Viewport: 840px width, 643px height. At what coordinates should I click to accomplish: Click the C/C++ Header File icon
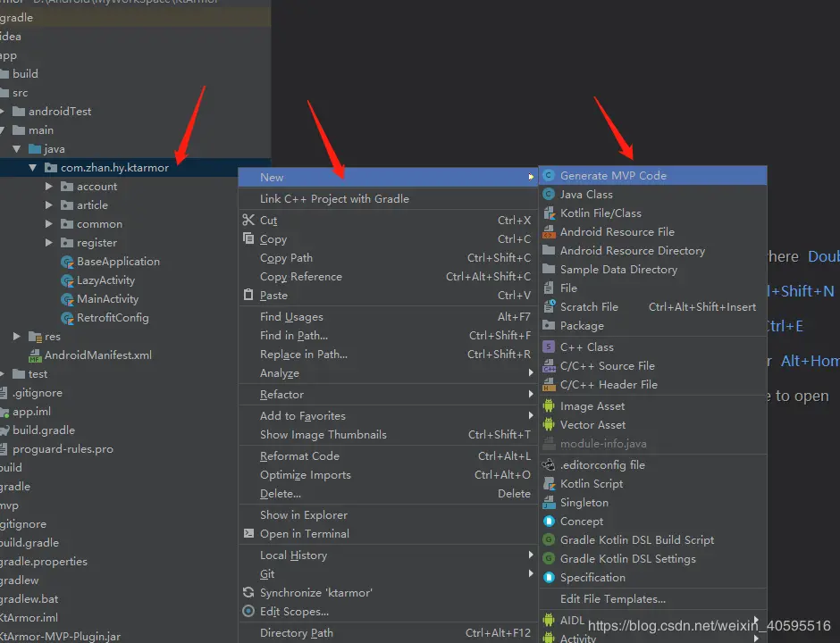(x=549, y=384)
